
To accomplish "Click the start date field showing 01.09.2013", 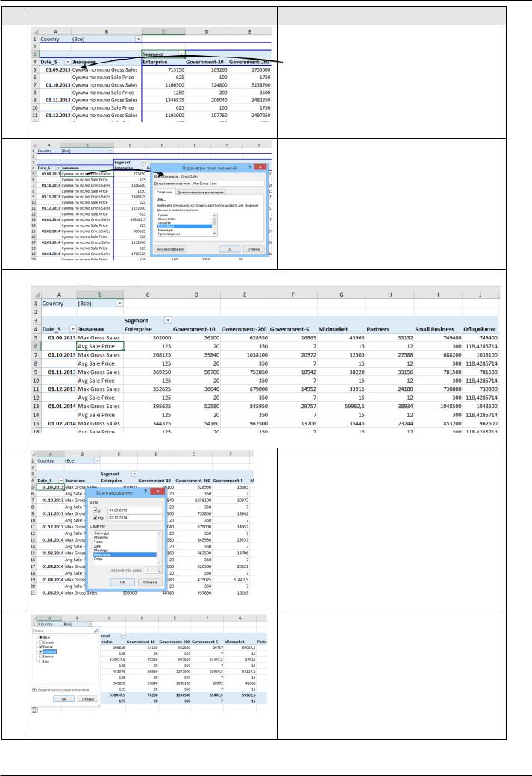I will [134, 510].
